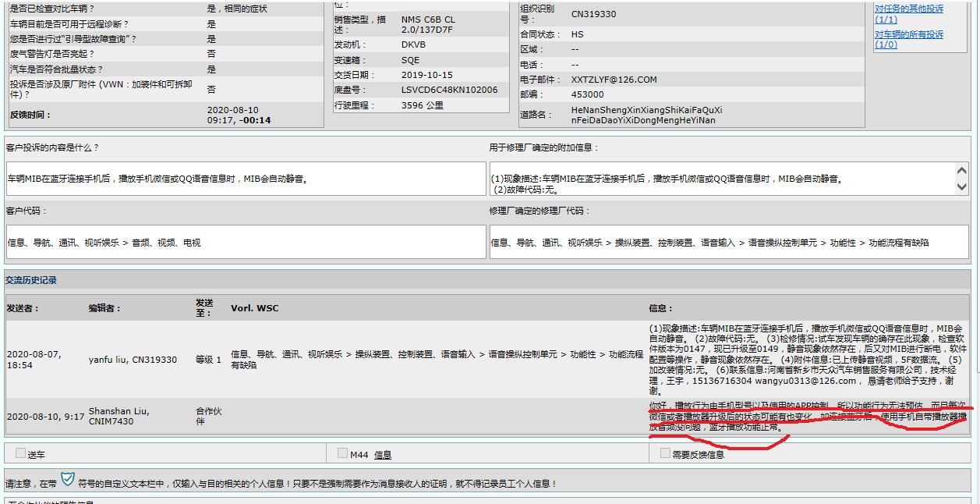Click the 等级 1 cell
The width and height of the screenshot is (980, 504).
tap(208, 360)
